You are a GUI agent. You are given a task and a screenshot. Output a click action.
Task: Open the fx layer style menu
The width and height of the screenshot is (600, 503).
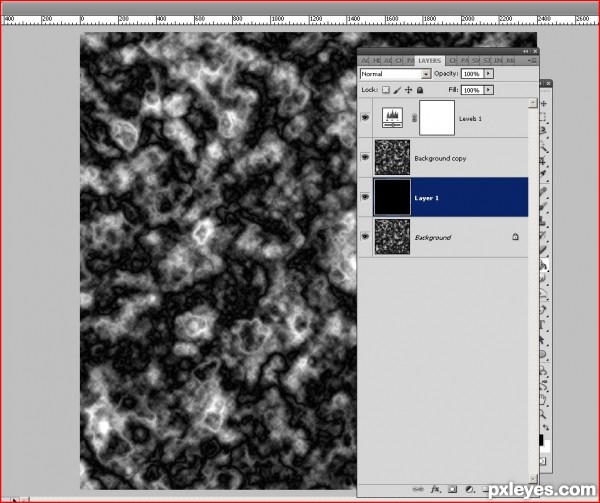click(x=435, y=489)
